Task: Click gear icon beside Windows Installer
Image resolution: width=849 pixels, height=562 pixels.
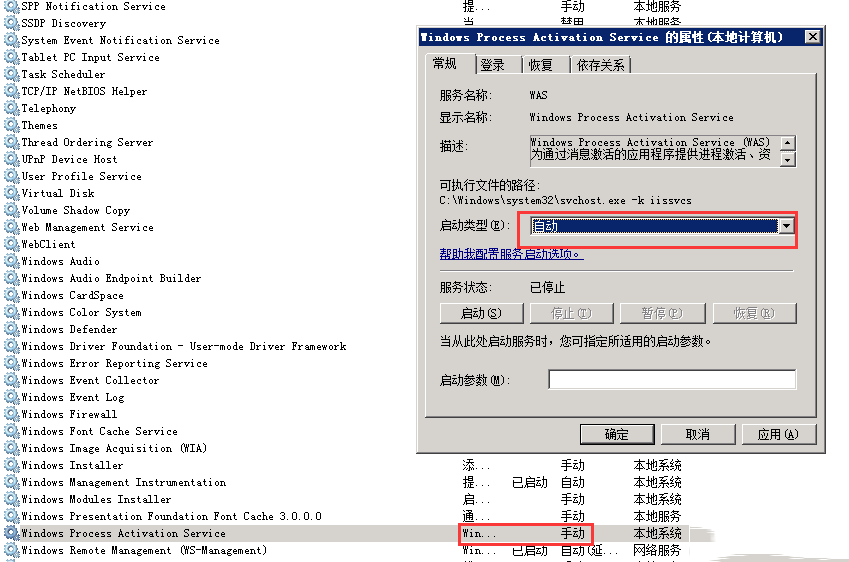Action: tap(11, 465)
